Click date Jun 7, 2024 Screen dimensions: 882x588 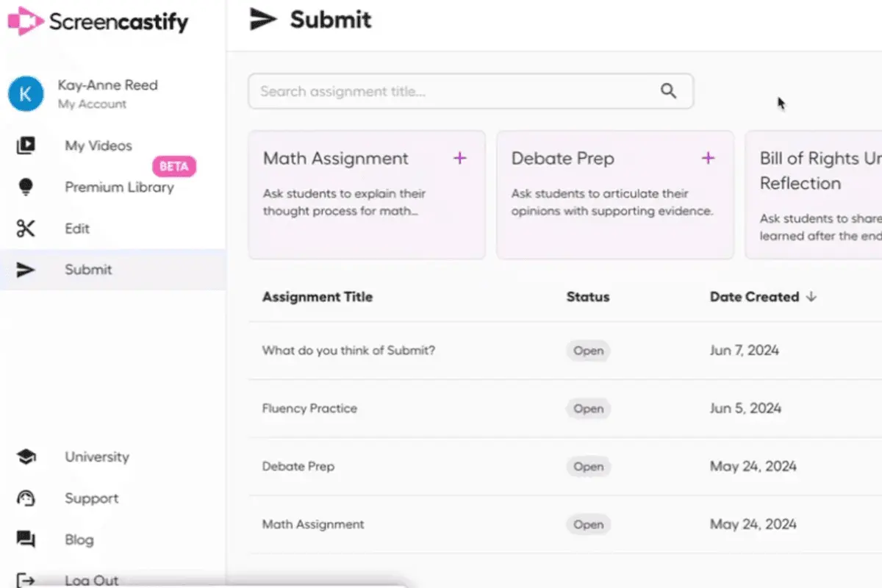(745, 351)
